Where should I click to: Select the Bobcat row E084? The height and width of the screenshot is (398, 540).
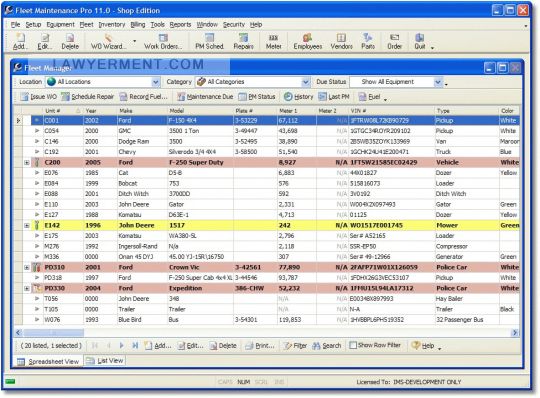267,183
